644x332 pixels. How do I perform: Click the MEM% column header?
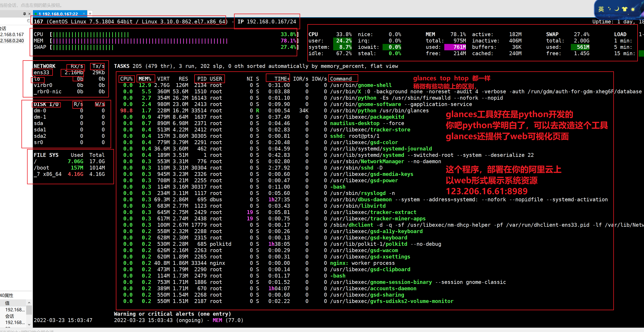coord(145,79)
